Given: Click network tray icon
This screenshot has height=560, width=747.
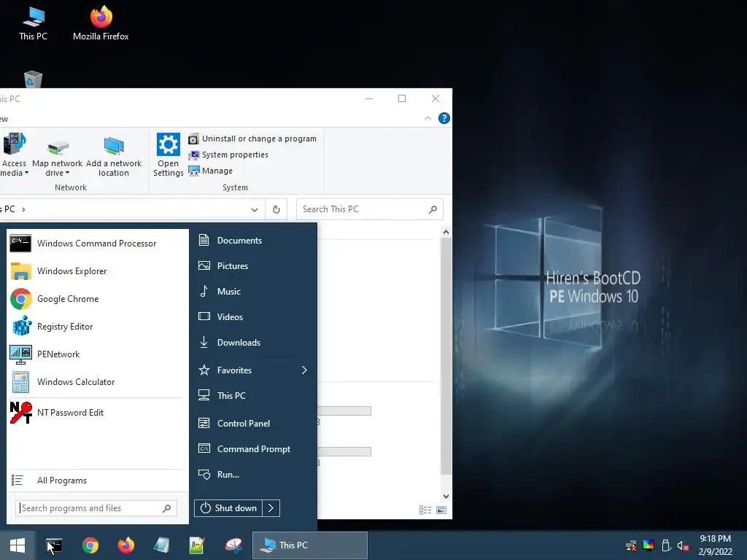Looking at the screenshot, I should tap(631, 545).
